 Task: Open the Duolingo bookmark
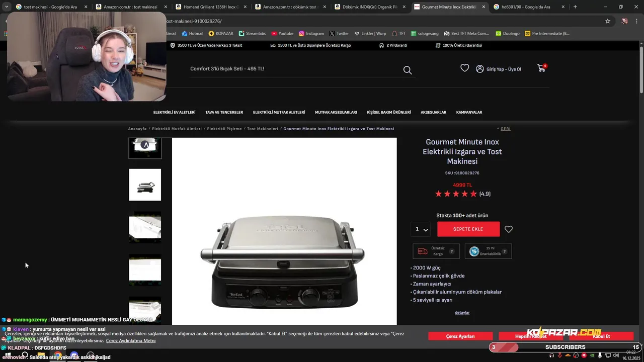507,33
